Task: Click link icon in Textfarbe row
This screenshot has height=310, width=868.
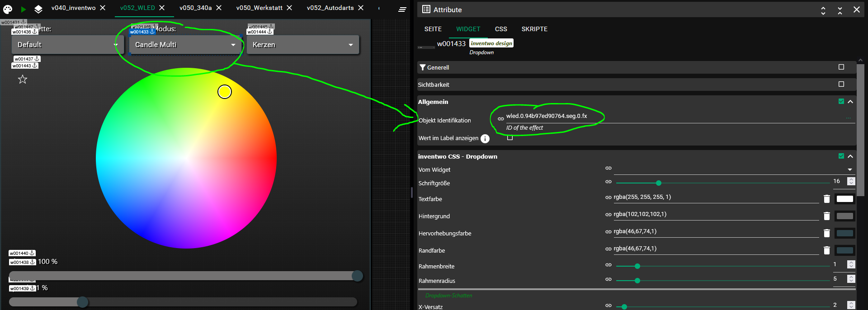Action: pos(609,197)
